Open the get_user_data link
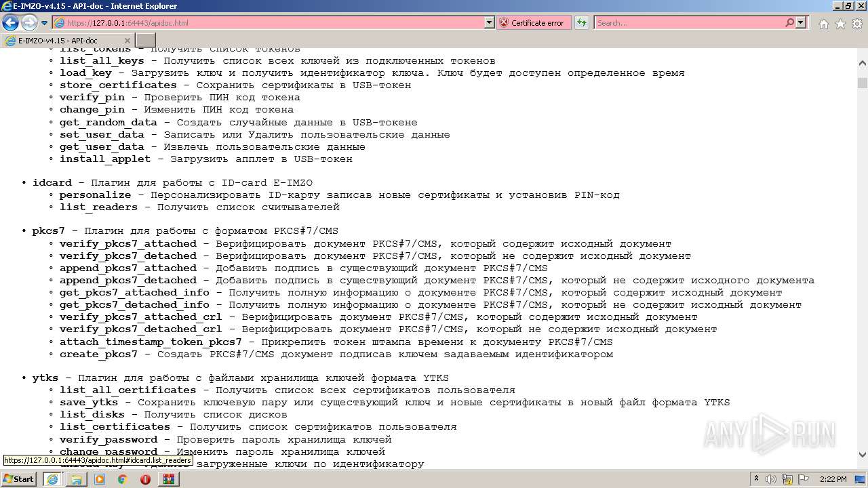The height and width of the screenshot is (488, 868). (102, 147)
